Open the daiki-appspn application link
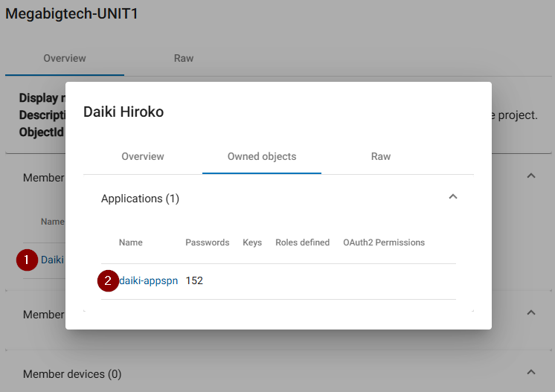This screenshot has width=555, height=392. tap(149, 280)
